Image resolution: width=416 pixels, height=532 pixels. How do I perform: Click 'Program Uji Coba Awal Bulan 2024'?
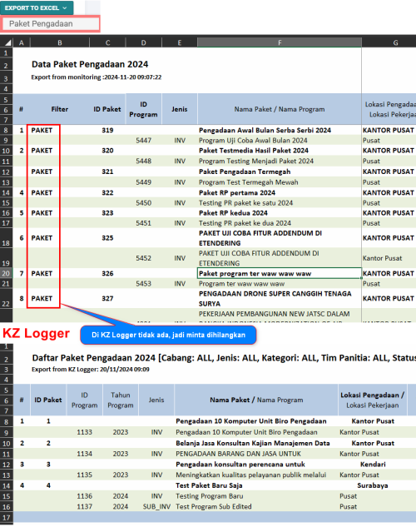click(253, 141)
